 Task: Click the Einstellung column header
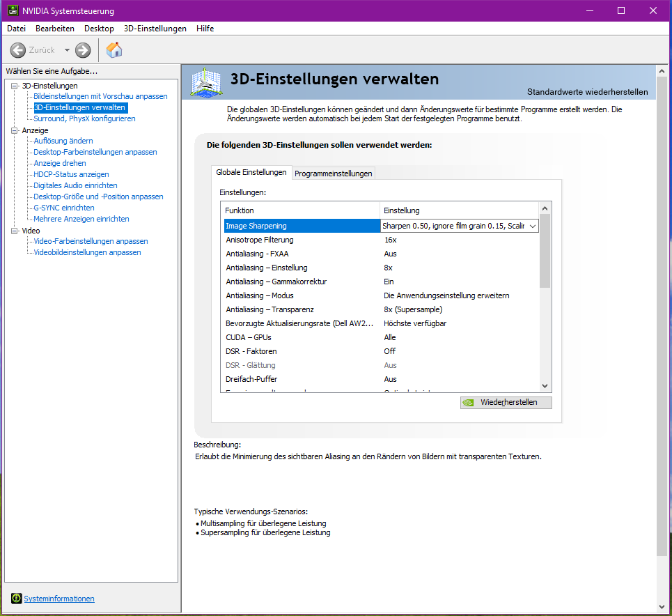pos(459,210)
